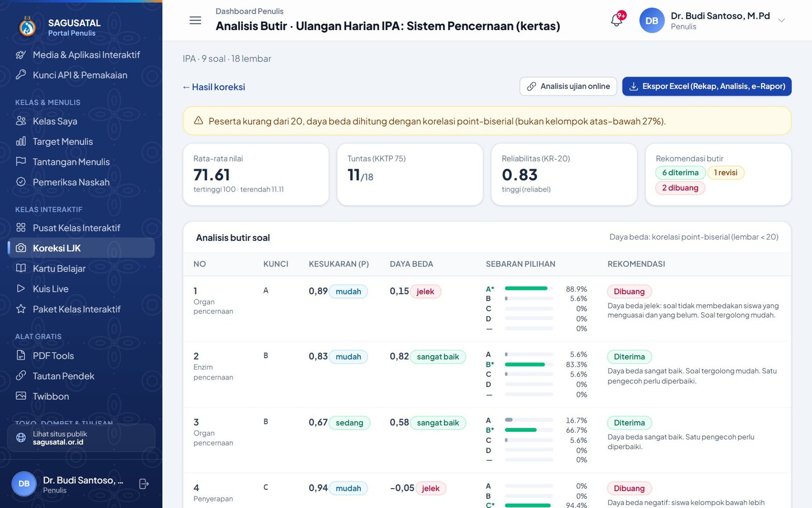Click the DB avatar in the header
The width and height of the screenshot is (812, 508).
pyautogui.click(x=652, y=21)
